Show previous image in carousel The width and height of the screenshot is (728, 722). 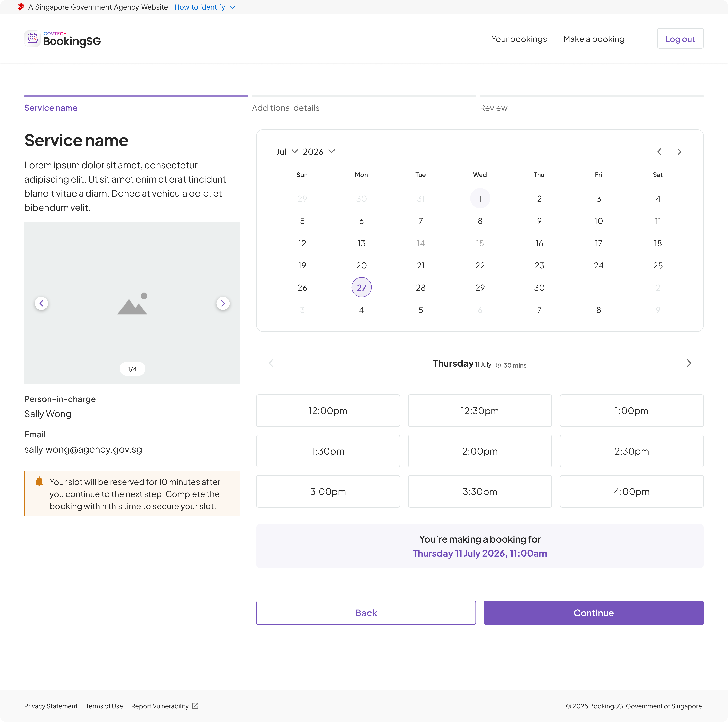point(41,303)
